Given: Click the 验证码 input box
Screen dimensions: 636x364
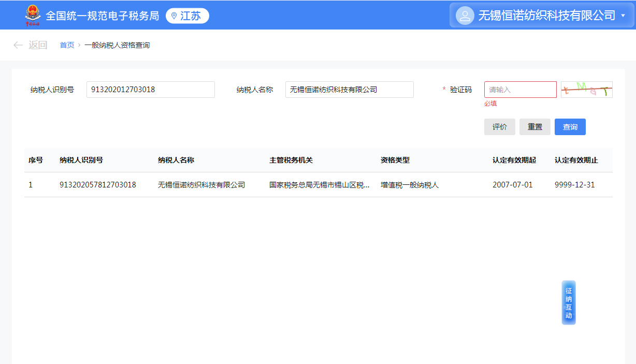Looking at the screenshot, I should [x=520, y=90].
